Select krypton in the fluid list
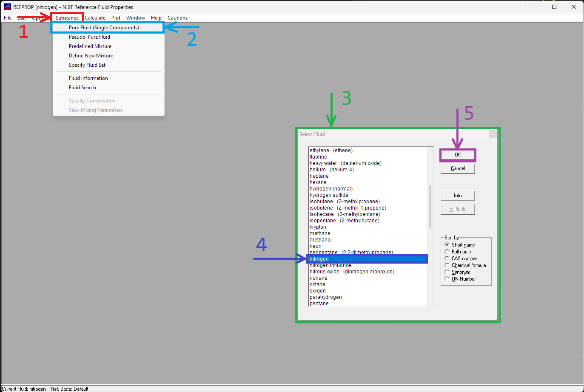 coord(367,227)
